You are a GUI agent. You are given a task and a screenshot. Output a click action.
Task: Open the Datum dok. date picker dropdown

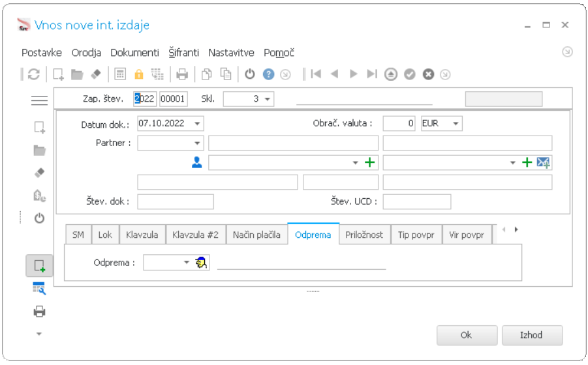[197, 124]
